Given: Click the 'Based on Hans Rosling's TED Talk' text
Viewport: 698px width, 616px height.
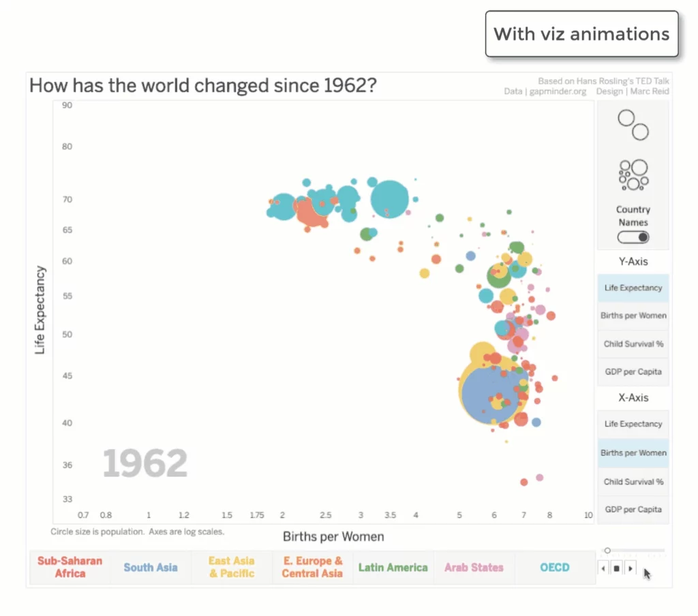Looking at the screenshot, I should (603, 81).
